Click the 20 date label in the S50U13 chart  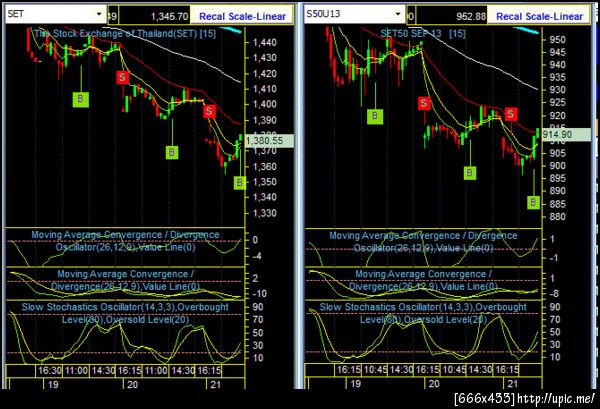click(x=434, y=383)
